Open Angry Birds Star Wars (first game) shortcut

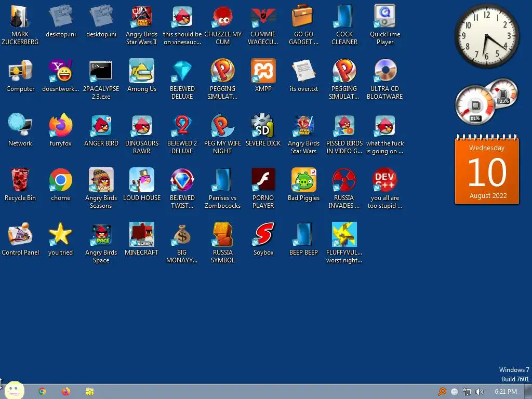pos(303,134)
